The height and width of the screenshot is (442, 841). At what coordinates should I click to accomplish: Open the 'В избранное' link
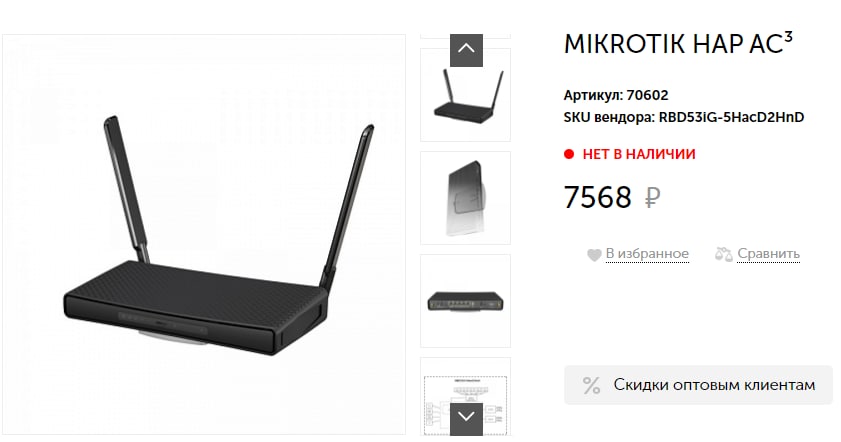pos(647,253)
